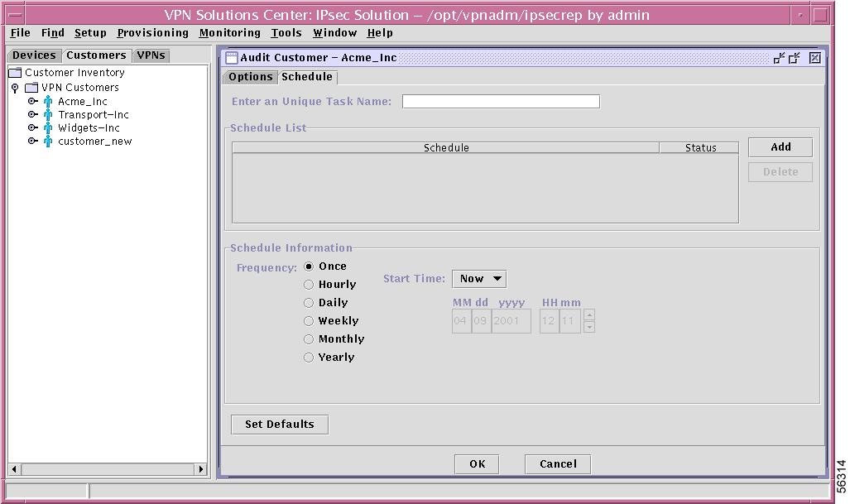Screen dimensions: 850x504
Task: Select the customer_new tree label
Action: (95, 142)
